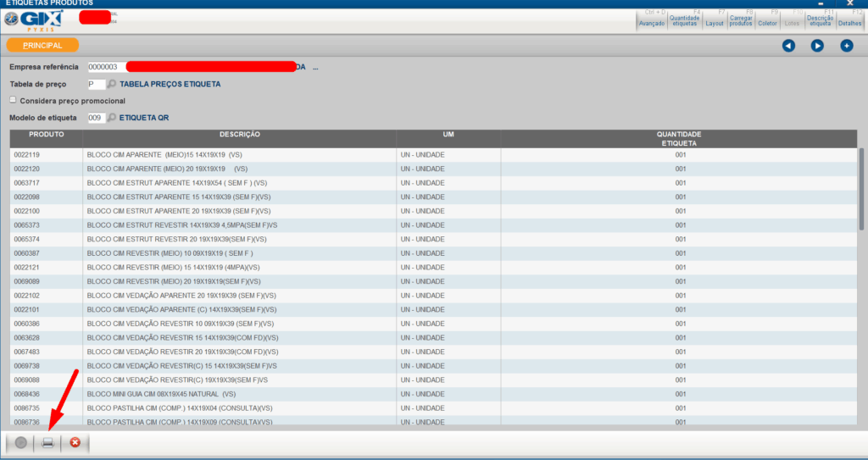Click the printer icon to print labels
Image resolution: width=868 pixels, height=460 pixels.
coord(47,443)
